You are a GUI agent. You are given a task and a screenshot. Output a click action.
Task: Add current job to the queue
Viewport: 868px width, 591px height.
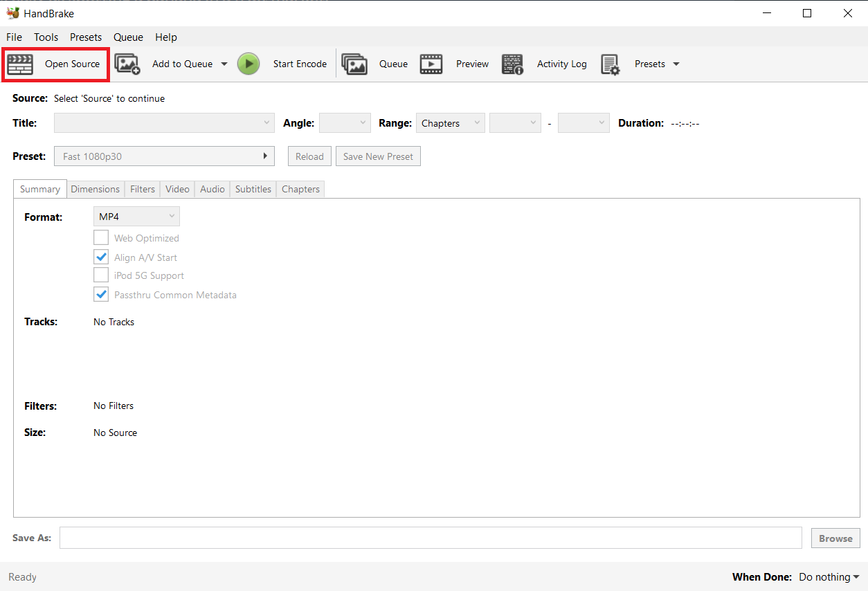coord(182,64)
